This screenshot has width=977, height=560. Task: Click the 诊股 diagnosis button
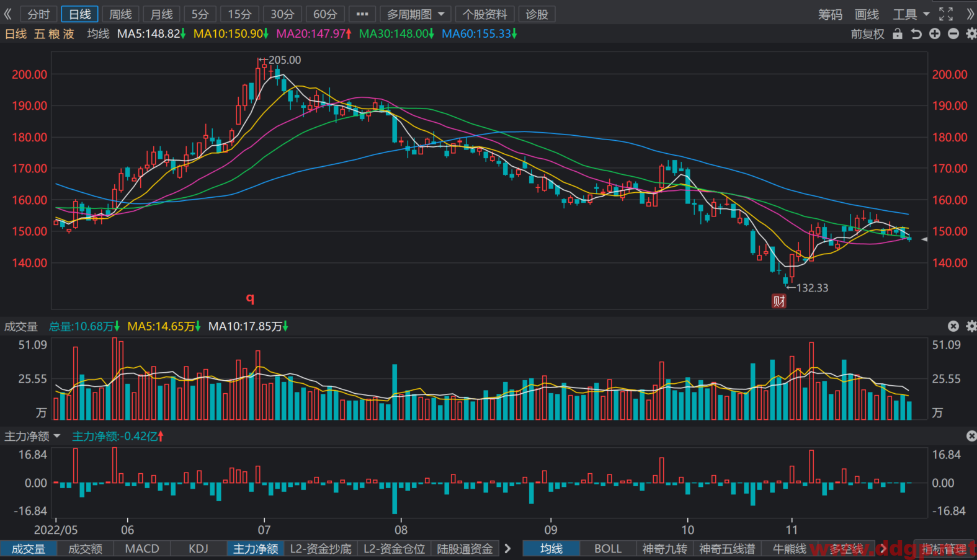click(x=537, y=14)
